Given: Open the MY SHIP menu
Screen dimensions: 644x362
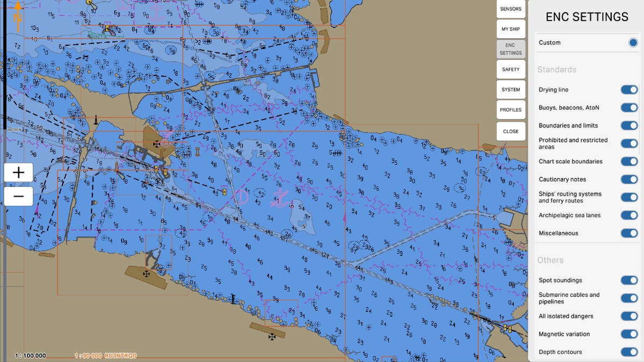Looking at the screenshot, I should point(511,29).
